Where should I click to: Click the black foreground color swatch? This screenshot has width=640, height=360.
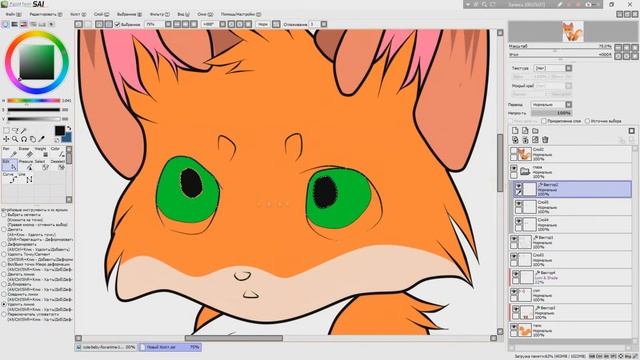(60, 131)
